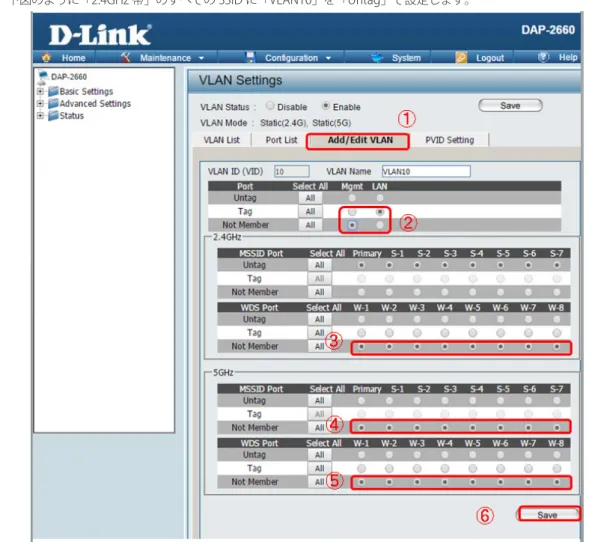The height and width of the screenshot is (542, 589).
Task: Click Logout in the top menu
Action: click(x=490, y=58)
